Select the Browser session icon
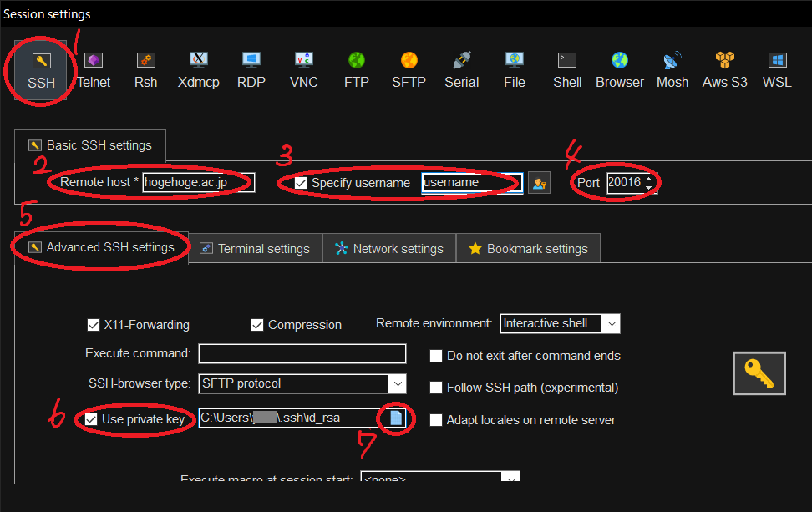 point(619,70)
